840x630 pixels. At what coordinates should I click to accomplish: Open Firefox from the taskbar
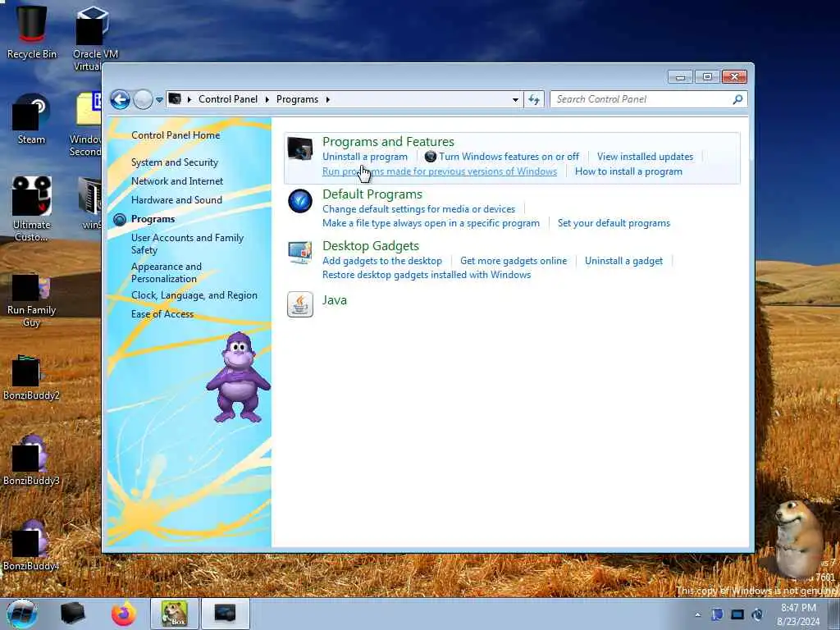(123, 614)
